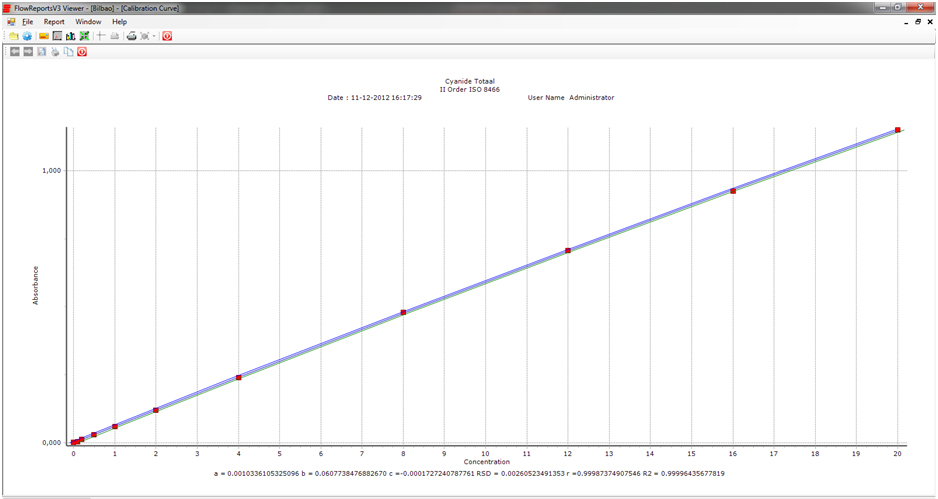938x499 pixels.
Task: Go forward with the right arrow icon
Action: coord(28,51)
